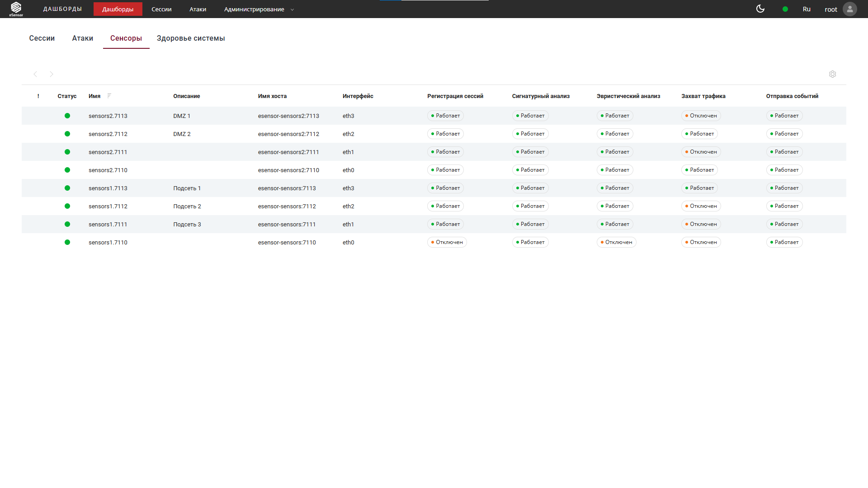Switch to Здоровье системы tab

191,38
